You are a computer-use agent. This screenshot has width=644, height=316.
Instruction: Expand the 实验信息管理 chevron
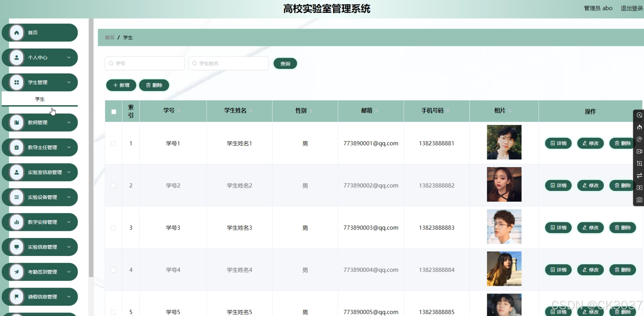(69, 247)
